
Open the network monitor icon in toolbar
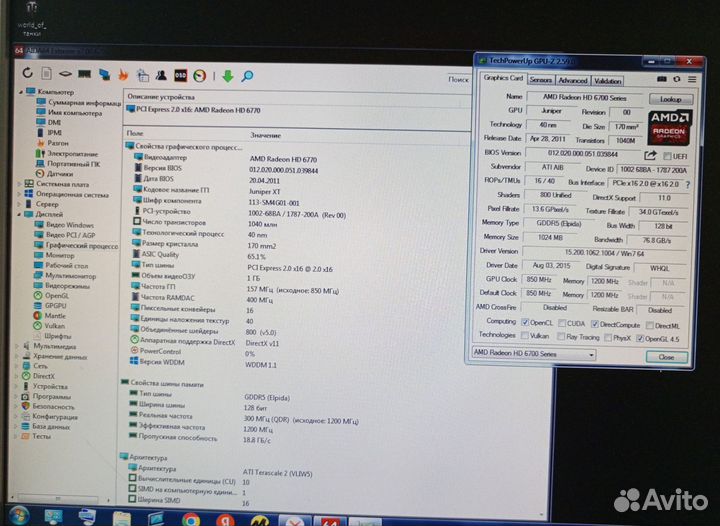pyautogui.click(x=105, y=74)
